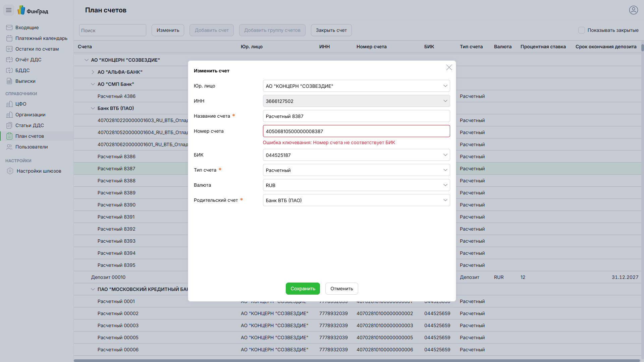The height and width of the screenshot is (362, 644).
Task: Go to Статьи ДДС in sidebar
Action: coord(30,125)
